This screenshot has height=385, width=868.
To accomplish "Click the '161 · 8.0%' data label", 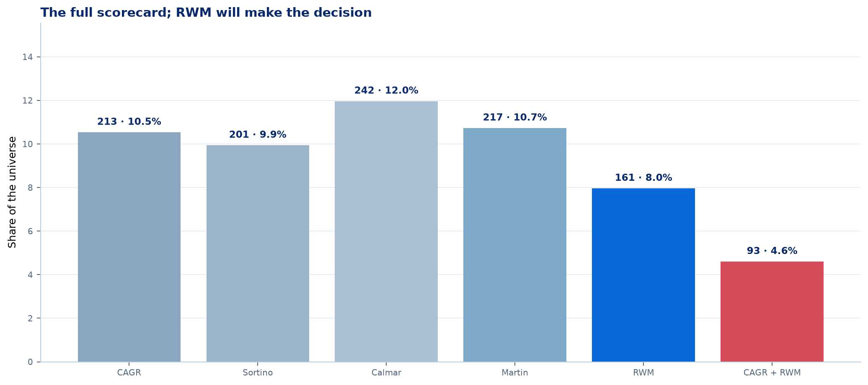I will [x=643, y=178].
